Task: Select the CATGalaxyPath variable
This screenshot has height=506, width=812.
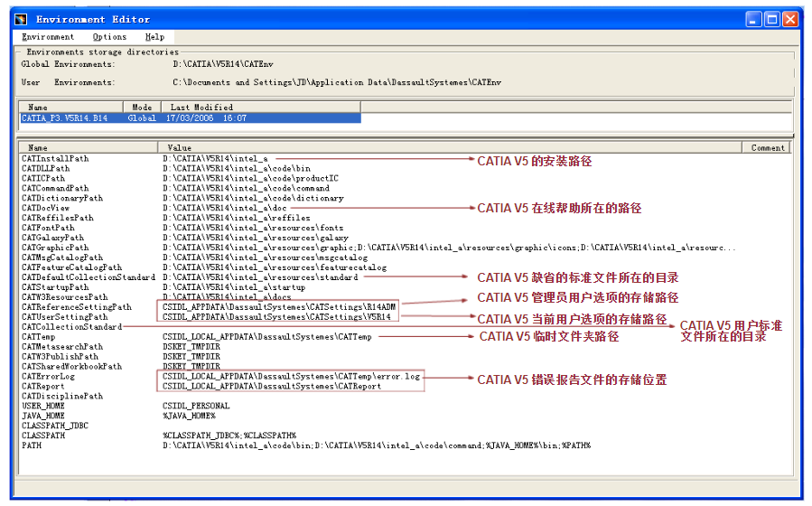Action: (x=52, y=238)
